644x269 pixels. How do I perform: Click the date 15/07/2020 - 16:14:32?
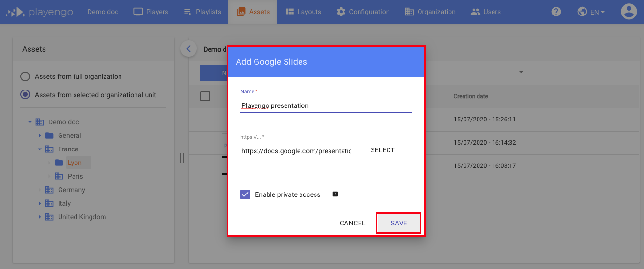[x=485, y=142]
